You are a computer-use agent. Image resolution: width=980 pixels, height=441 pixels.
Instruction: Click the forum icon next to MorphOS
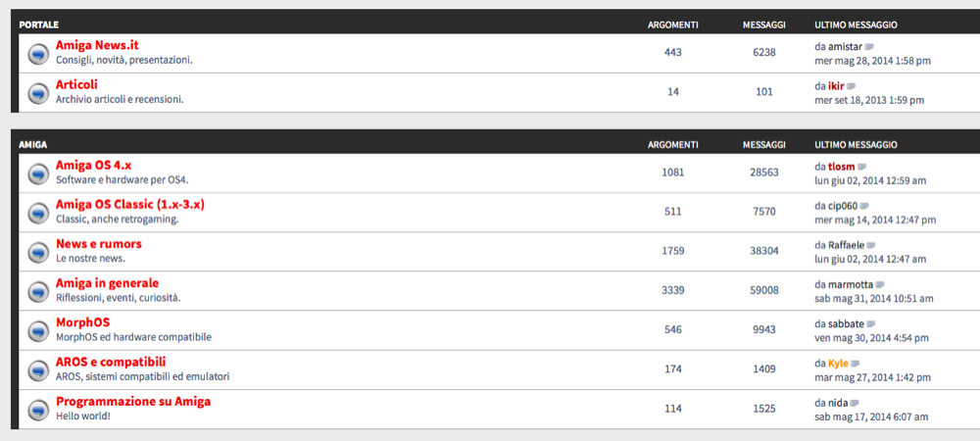(x=39, y=330)
